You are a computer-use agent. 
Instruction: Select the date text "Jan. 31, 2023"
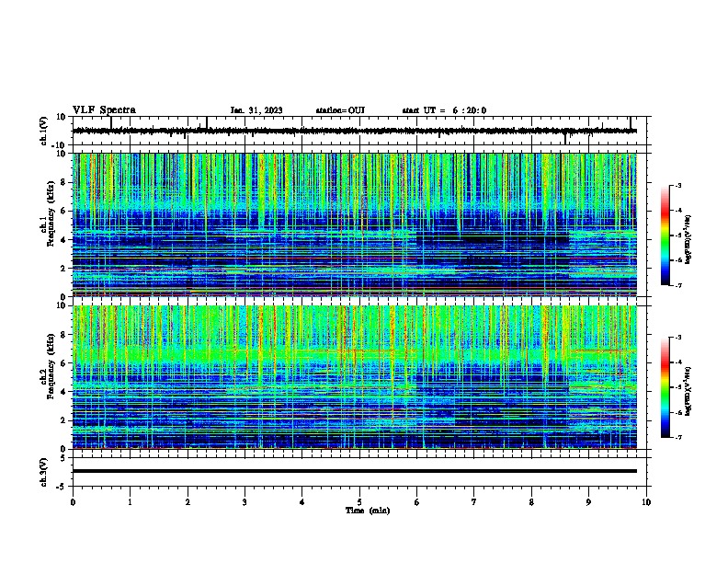click(256, 110)
